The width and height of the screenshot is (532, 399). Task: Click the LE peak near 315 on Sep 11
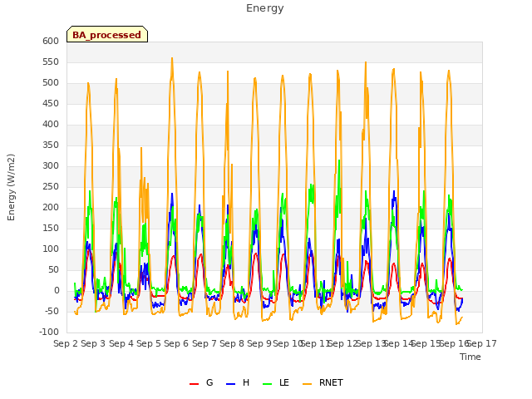(x=339, y=160)
